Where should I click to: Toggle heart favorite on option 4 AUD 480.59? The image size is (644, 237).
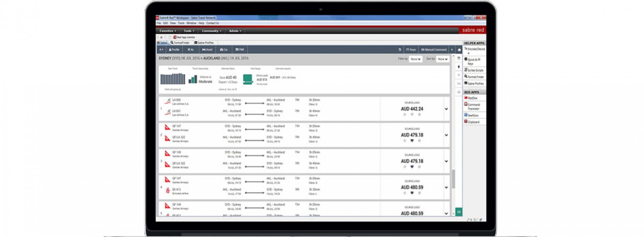412,193
